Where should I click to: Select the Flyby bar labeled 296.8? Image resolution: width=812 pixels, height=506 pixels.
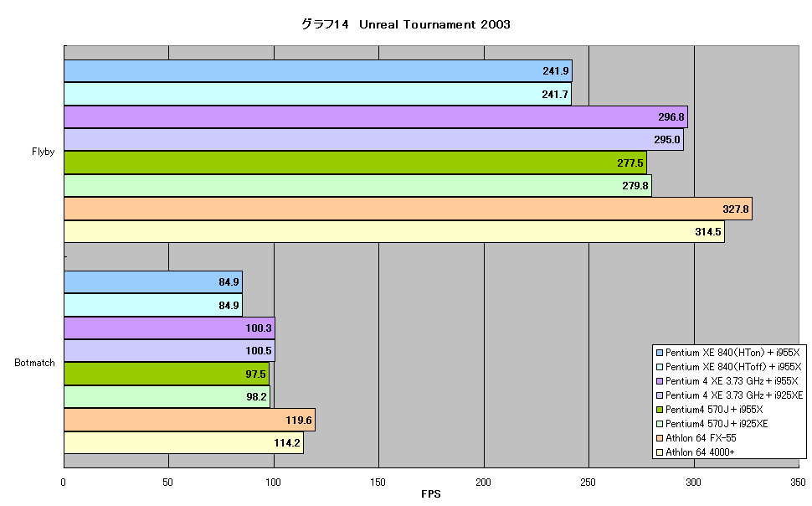point(376,117)
